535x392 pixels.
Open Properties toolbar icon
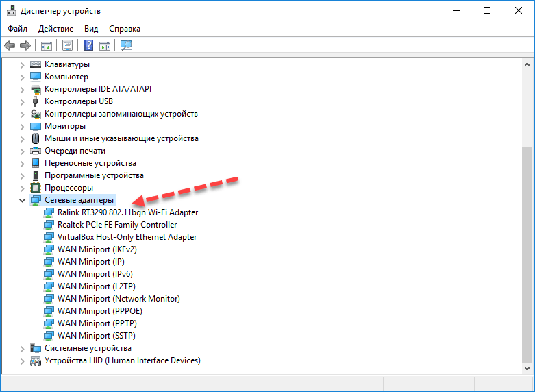[67, 45]
